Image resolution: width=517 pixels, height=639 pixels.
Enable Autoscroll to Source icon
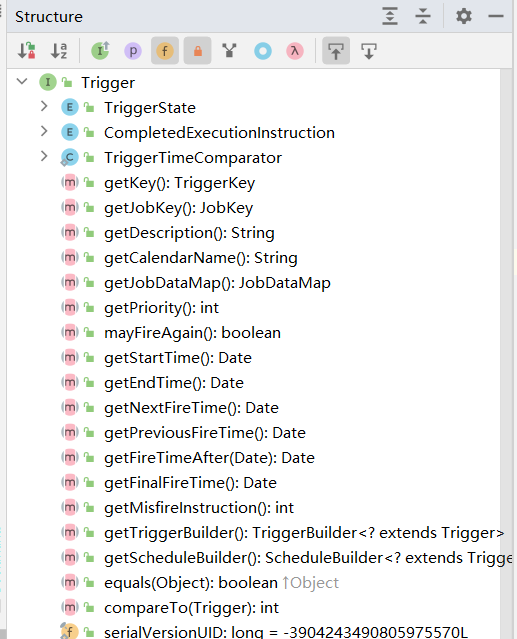336,51
